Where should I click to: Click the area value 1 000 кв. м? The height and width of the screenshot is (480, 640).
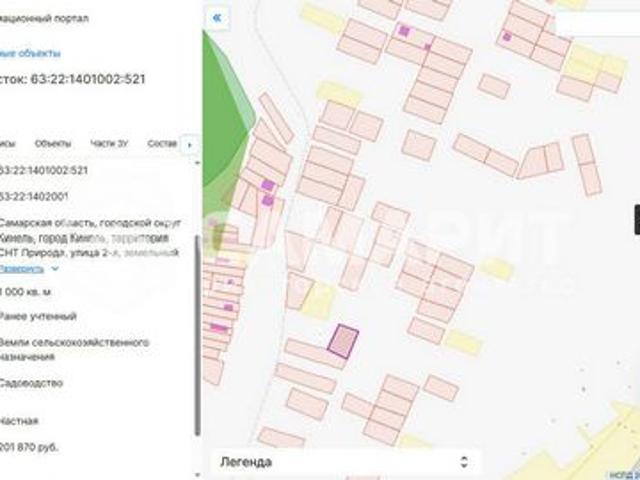[x=25, y=292]
